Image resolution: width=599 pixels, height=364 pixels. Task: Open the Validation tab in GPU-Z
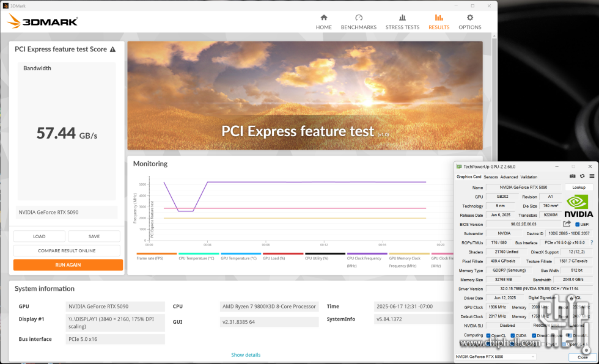pos(529,177)
